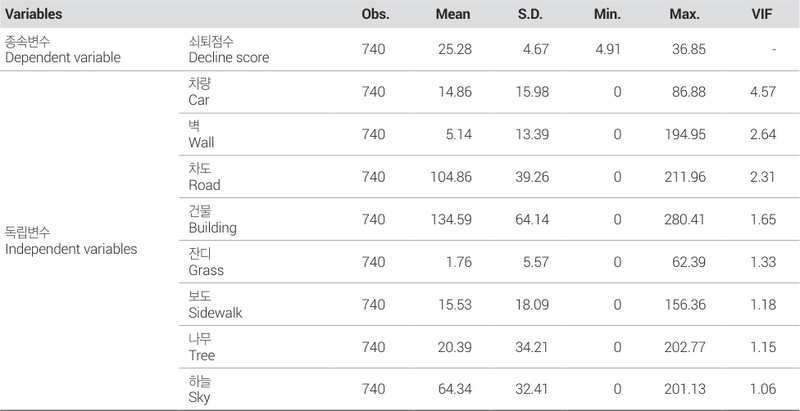
Task: Select the VIF column header
Action: [763, 16]
